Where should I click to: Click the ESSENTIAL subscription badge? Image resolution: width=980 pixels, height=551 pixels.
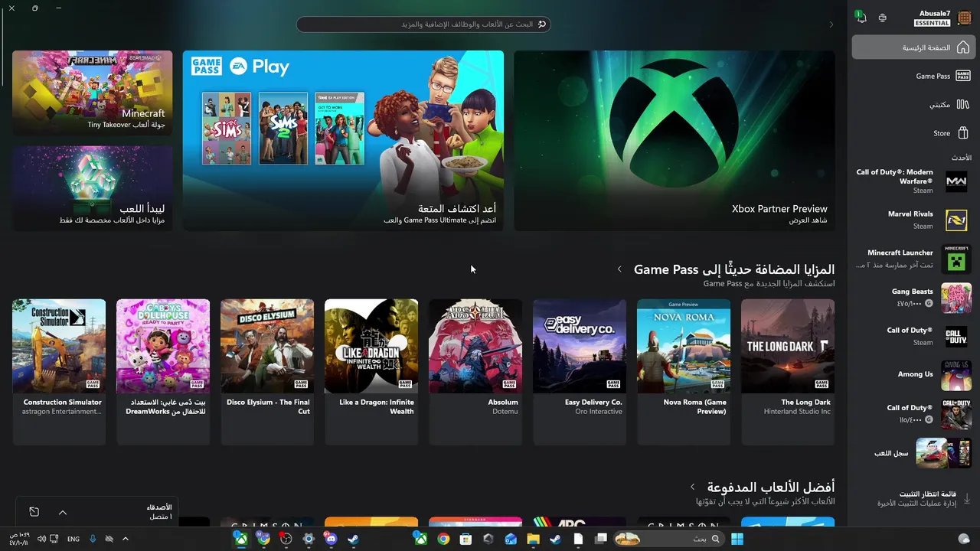(933, 24)
